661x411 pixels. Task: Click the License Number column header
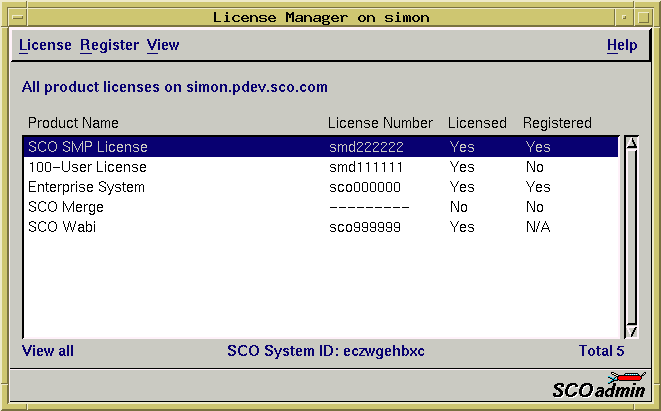380,123
